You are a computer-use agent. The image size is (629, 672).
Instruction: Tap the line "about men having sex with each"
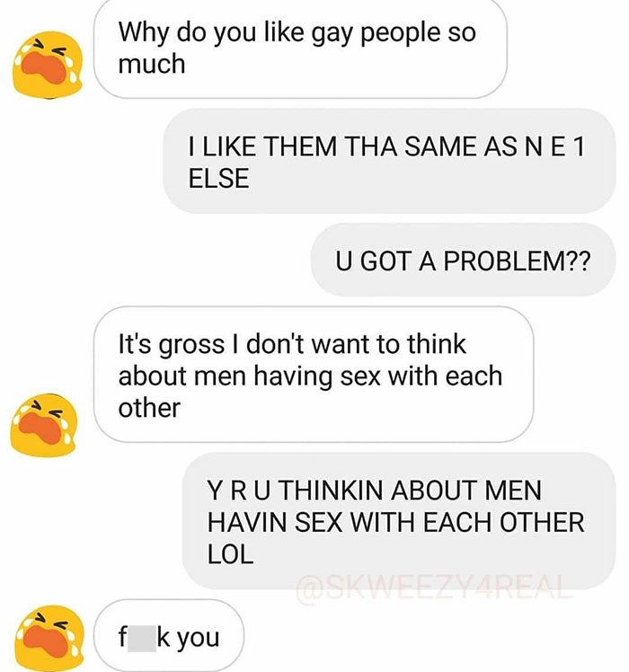coord(310,376)
